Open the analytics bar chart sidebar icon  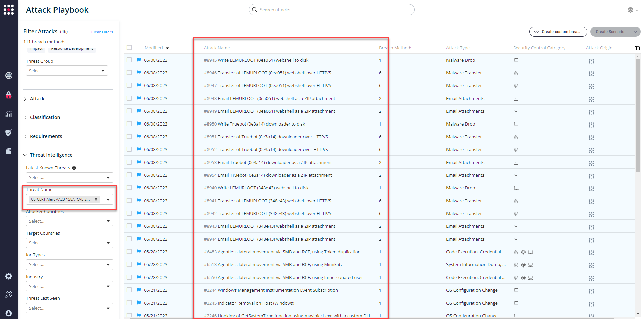(x=9, y=114)
